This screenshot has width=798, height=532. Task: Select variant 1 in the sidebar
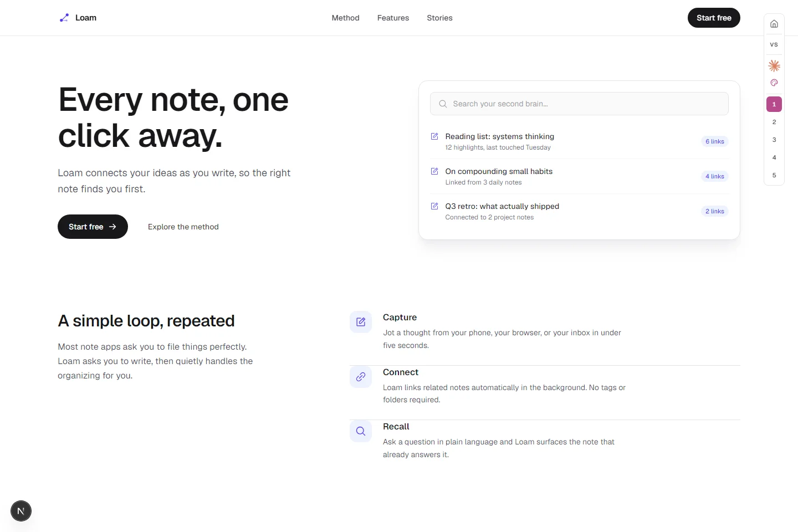(774, 104)
